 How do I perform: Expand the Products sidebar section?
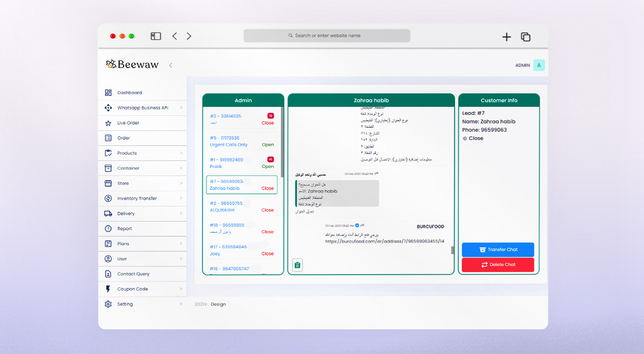coord(182,153)
